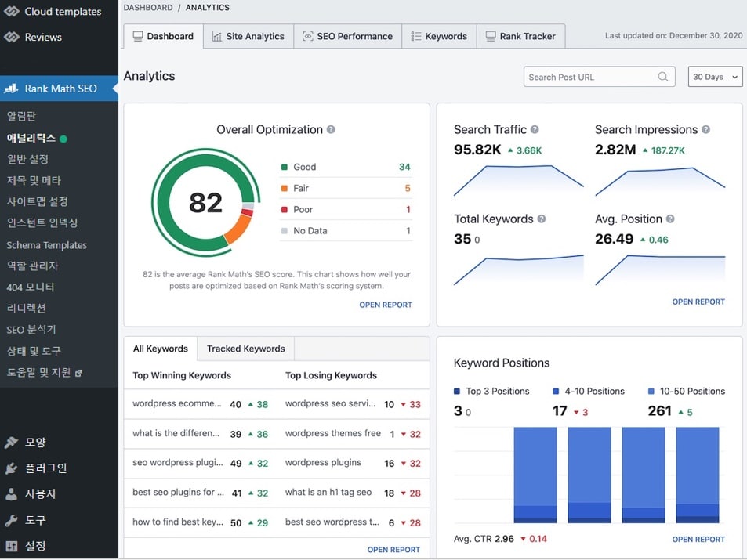Click help icon next to Search Impressions
747x560 pixels.
706,129
